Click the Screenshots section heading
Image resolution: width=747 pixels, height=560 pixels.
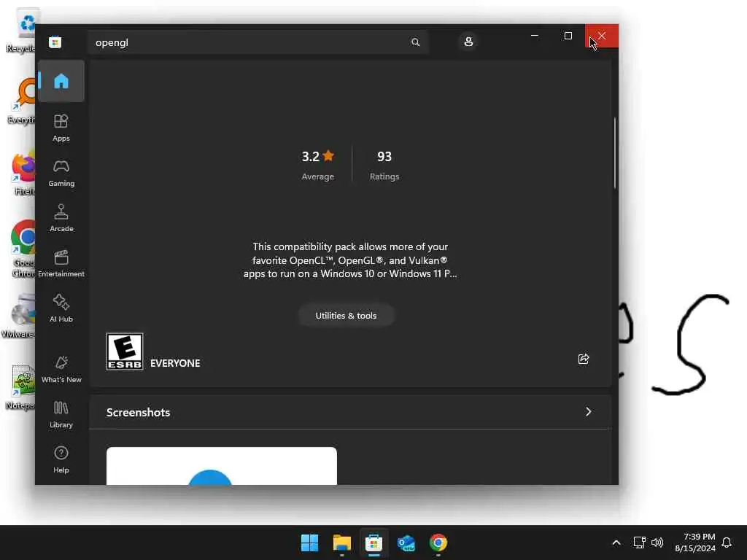tap(138, 413)
